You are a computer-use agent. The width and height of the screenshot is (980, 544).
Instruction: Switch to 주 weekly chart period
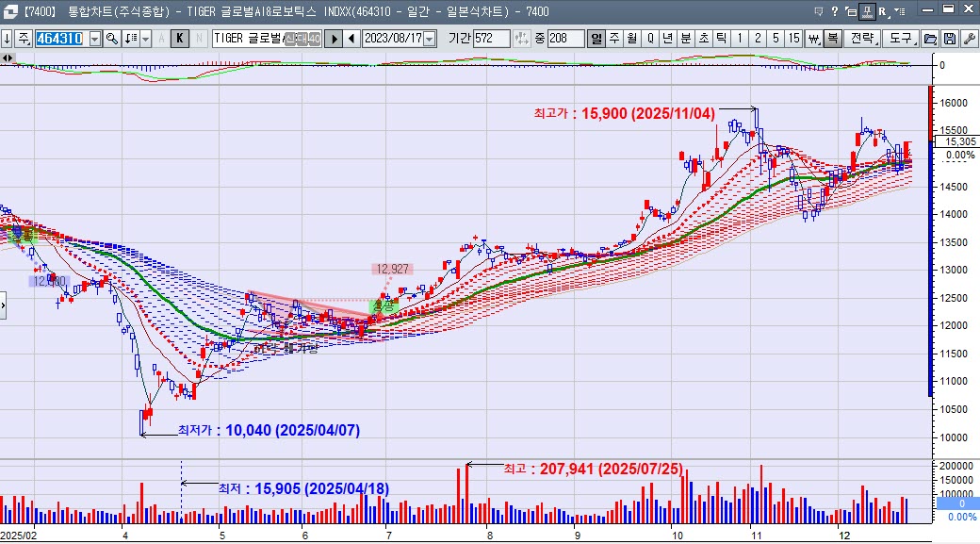(x=614, y=39)
